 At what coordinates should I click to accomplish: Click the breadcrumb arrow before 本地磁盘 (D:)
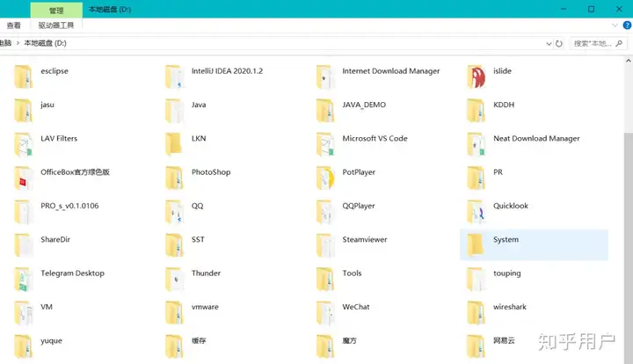click(18, 43)
